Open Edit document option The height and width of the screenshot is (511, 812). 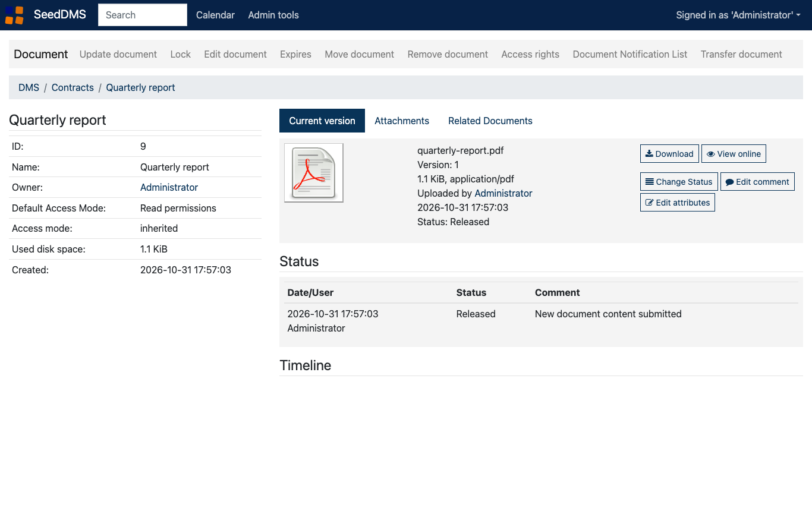coord(235,54)
